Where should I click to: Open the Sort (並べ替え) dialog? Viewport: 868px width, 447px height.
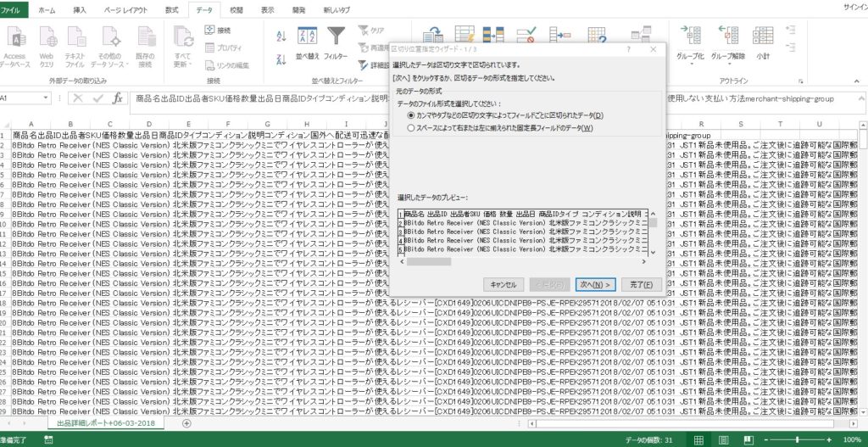[x=307, y=43]
